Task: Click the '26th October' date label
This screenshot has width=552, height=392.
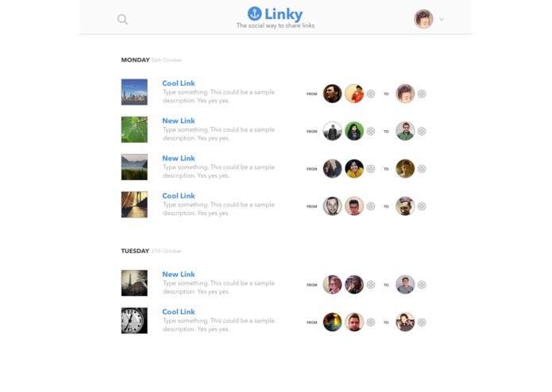Action: pos(167,60)
